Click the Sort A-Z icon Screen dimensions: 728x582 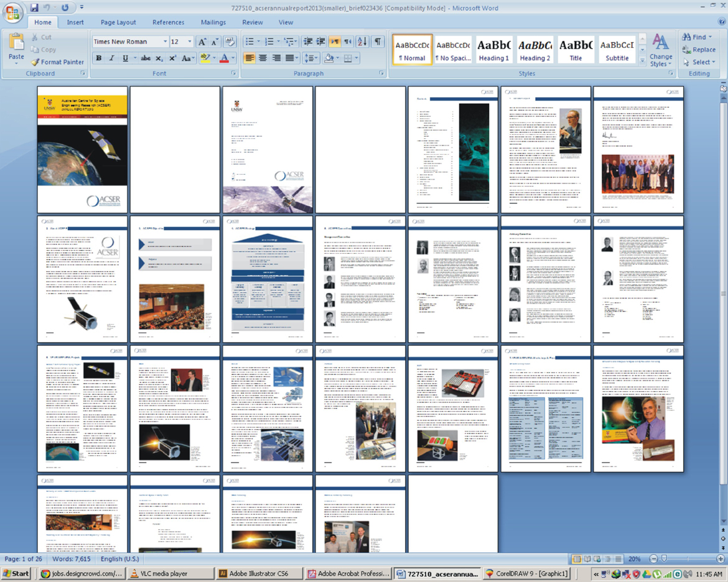tap(362, 42)
